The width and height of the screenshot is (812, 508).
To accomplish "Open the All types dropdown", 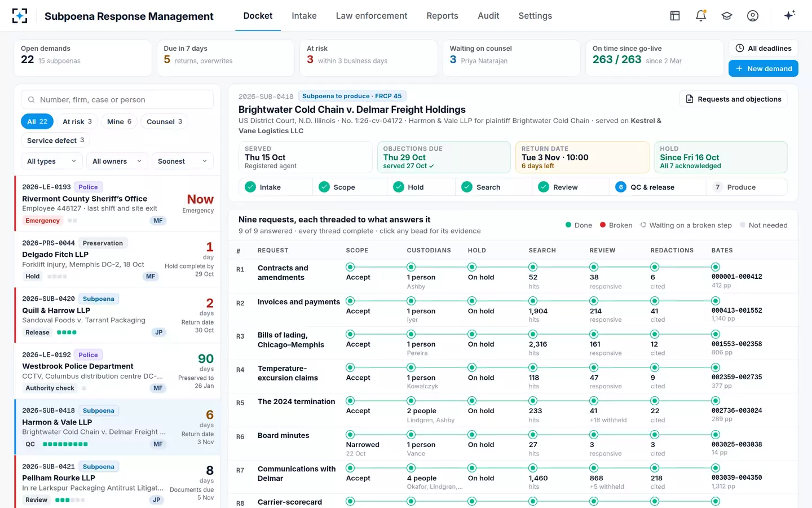I will point(52,161).
